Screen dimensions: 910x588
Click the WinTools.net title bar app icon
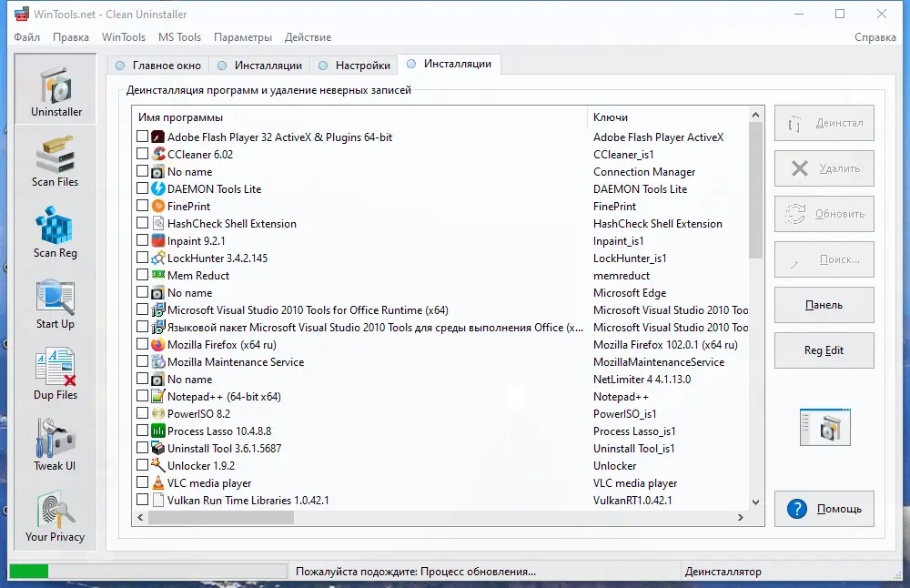tap(22, 14)
